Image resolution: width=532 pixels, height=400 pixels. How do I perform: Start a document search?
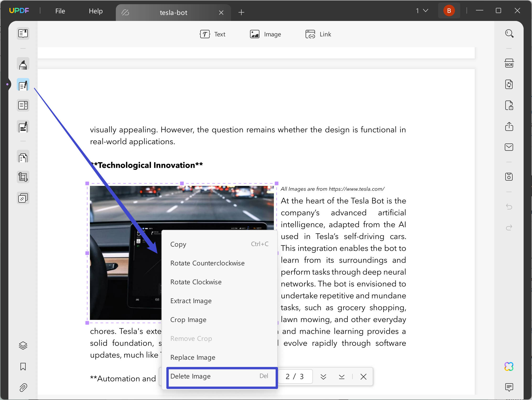coord(509,34)
